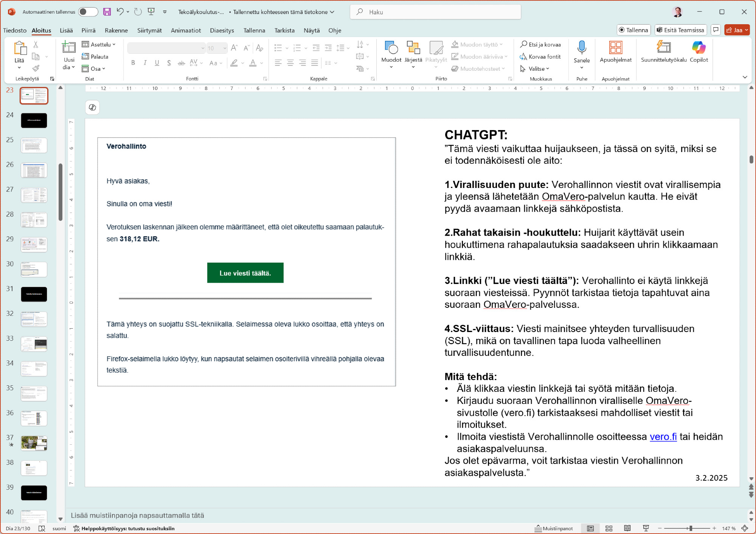Open font size combo box
Image resolution: width=756 pixels, height=534 pixels.
coord(217,48)
